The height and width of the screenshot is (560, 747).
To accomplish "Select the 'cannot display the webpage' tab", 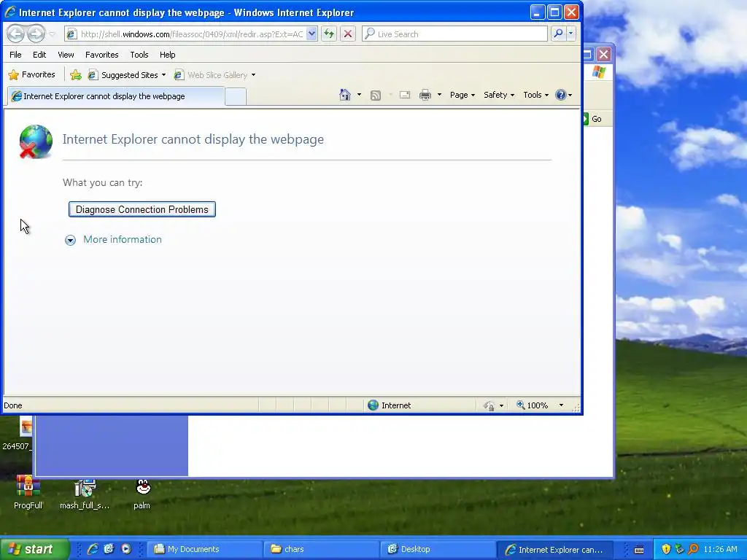I will click(116, 96).
